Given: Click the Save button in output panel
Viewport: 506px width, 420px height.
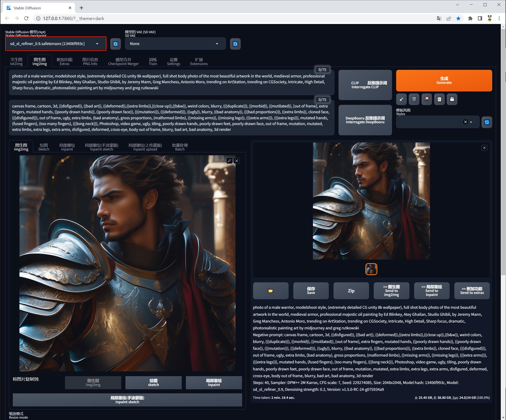Looking at the screenshot, I should click(x=311, y=291).
